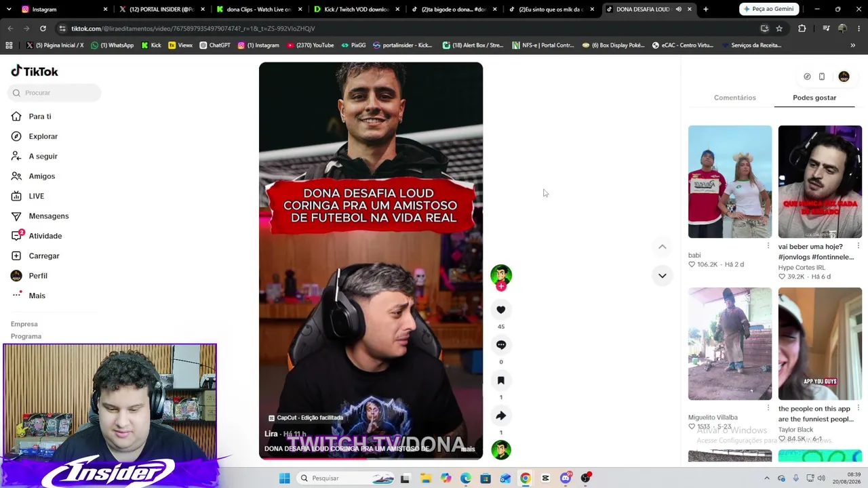868x488 pixels.
Task: Open YouTube bookmark in bookmarks bar
Action: (310, 45)
